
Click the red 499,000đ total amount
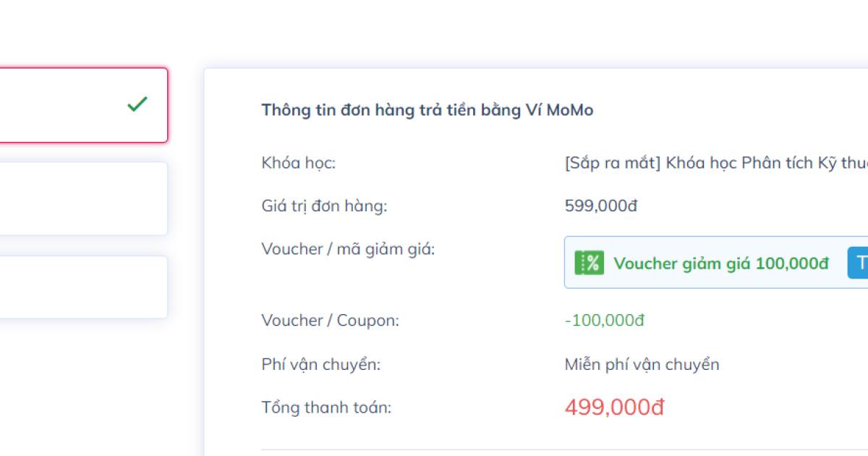(x=614, y=407)
